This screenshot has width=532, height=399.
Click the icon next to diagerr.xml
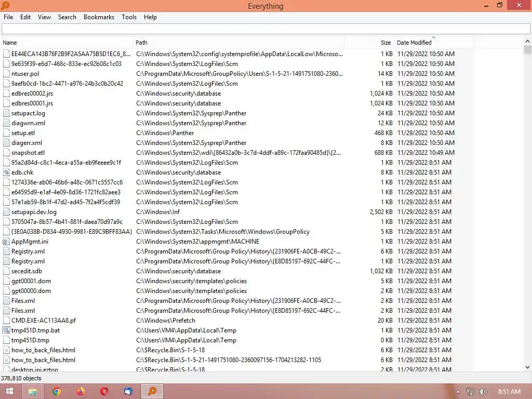(x=6, y=142)
